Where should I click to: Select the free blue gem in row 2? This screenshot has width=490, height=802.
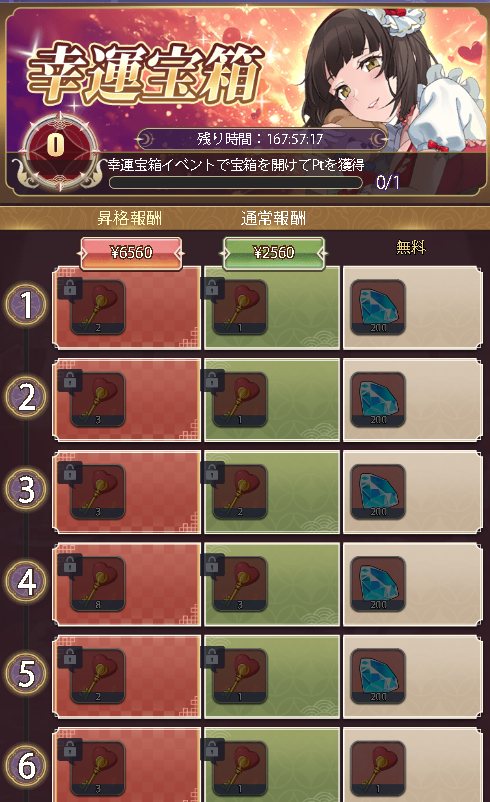(x=378, y=399)
